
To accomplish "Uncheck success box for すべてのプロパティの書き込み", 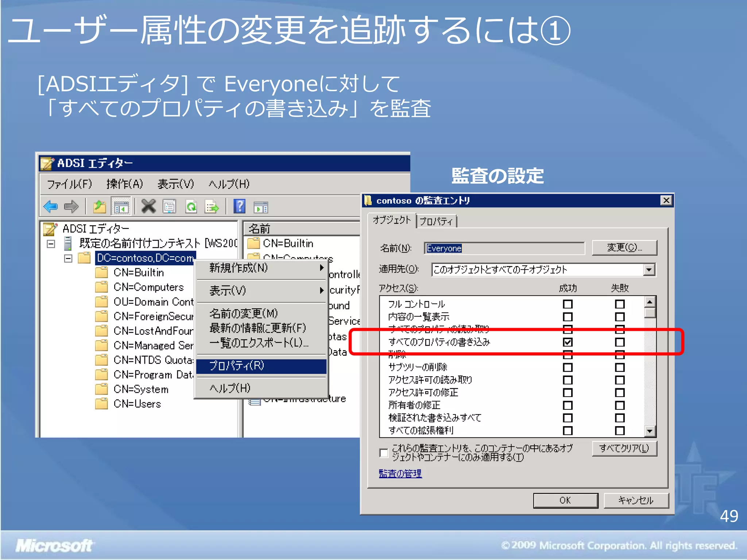I will [x=568, y=342].
